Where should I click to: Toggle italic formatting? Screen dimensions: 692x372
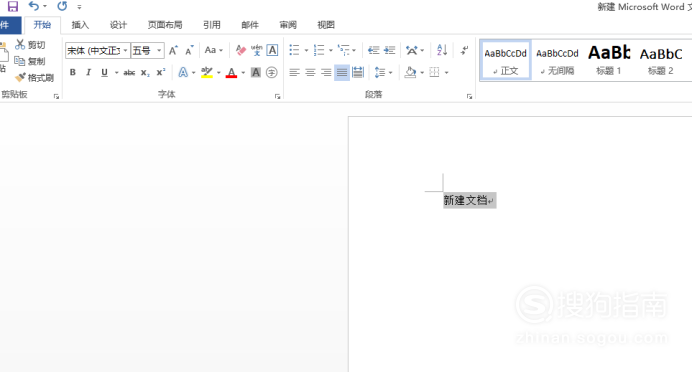tap(88, 72)
